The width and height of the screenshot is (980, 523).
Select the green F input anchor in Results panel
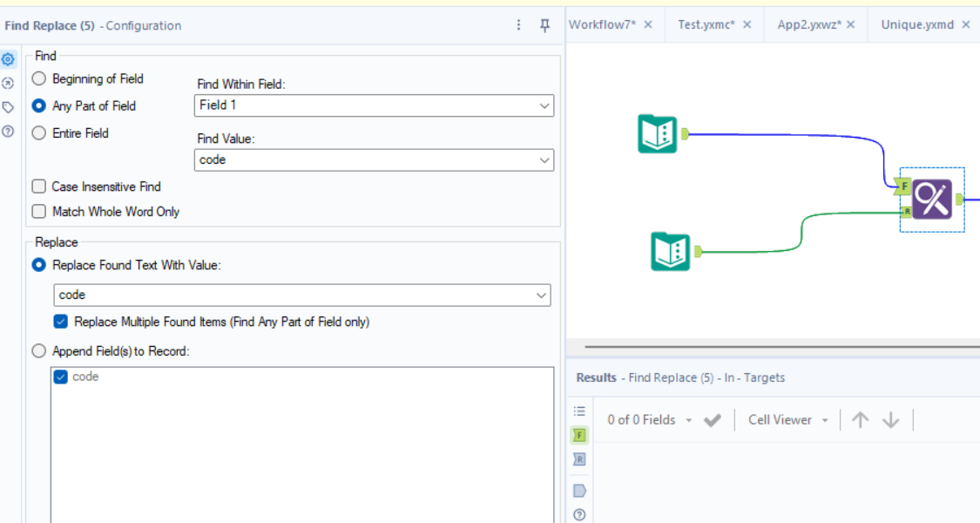[x=578, y=435]
